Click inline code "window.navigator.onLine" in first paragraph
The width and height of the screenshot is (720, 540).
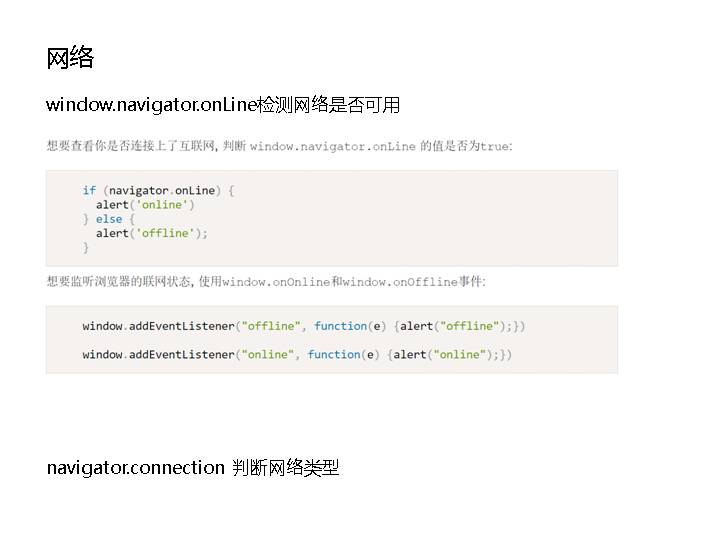coord(332,146)
